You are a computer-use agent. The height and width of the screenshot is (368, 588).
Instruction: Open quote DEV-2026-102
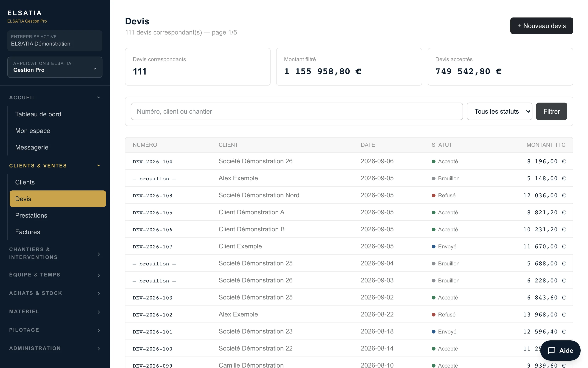pos(152,315)
